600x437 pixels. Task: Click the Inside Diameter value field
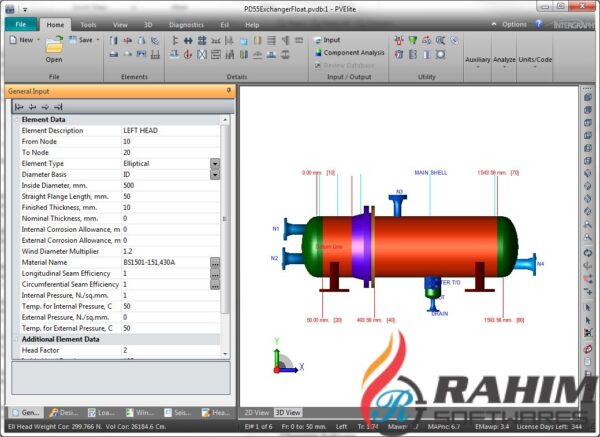[163, 185]
